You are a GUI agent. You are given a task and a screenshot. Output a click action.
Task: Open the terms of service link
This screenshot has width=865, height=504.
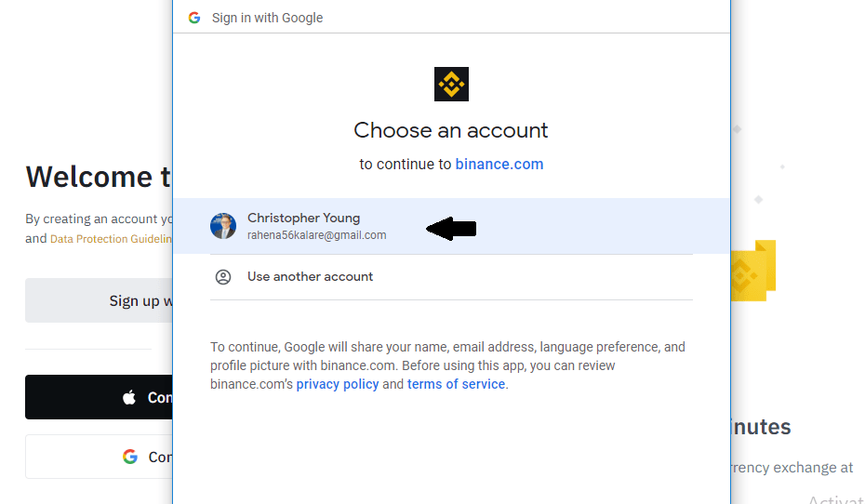(457, 384)
